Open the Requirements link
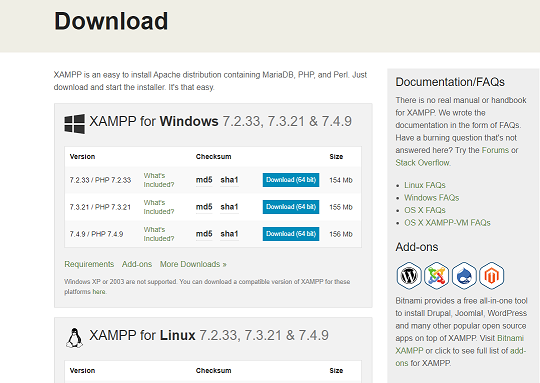 click(x=89, y=264)
